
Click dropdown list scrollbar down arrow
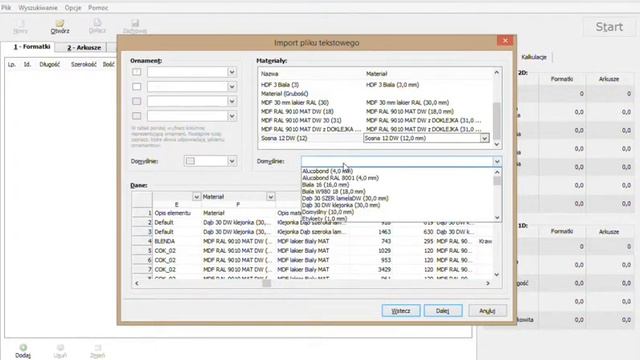[497, 218]
